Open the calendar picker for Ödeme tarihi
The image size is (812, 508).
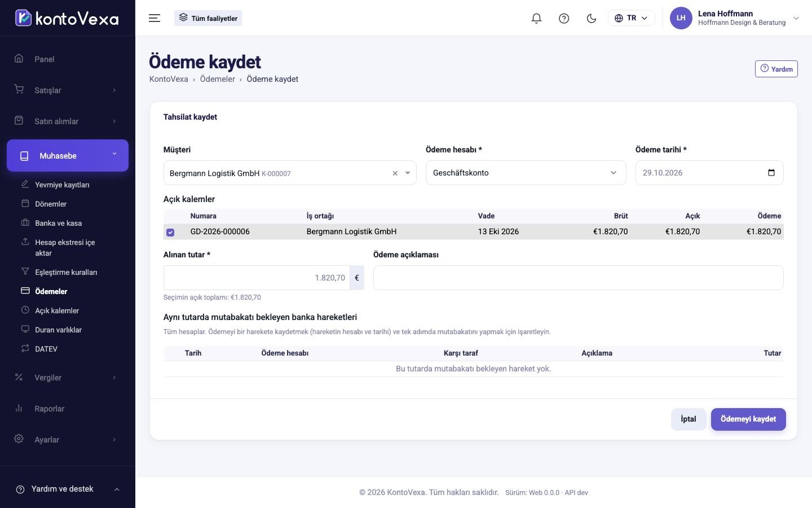(771, 173)
